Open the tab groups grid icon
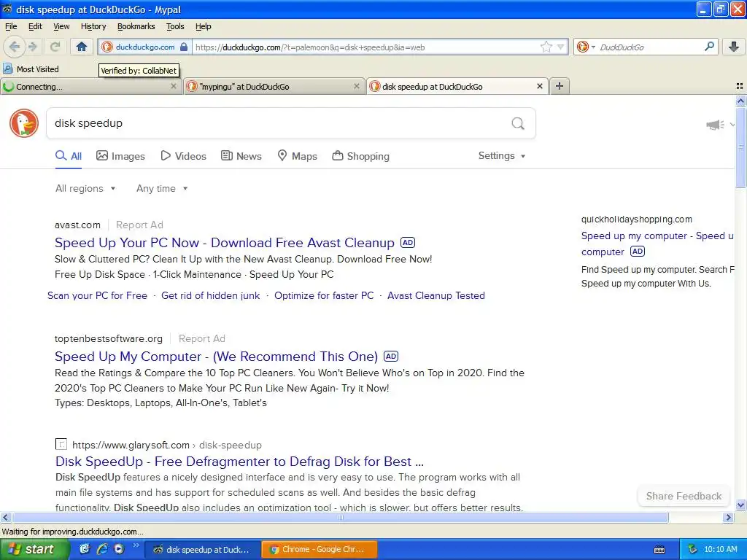 (x=740, y=86)
